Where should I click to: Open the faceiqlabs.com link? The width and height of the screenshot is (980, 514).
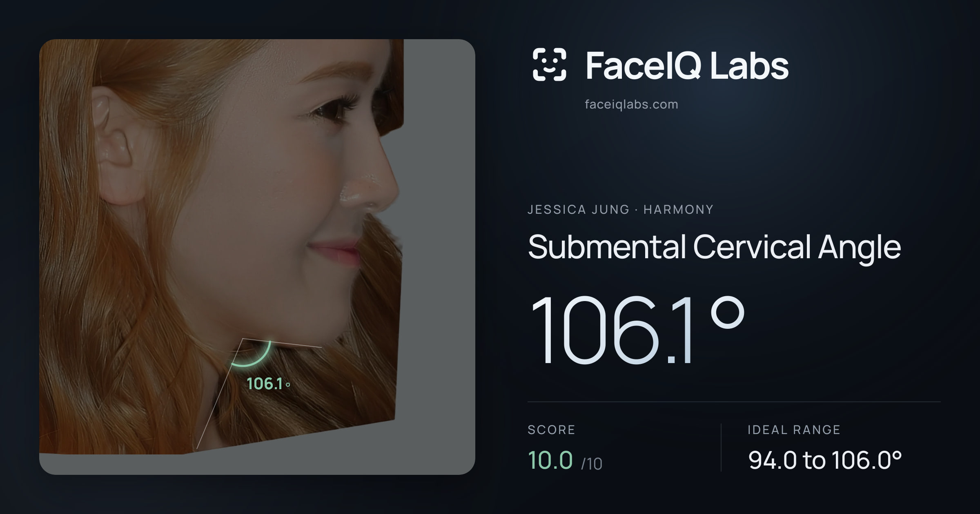631,104
